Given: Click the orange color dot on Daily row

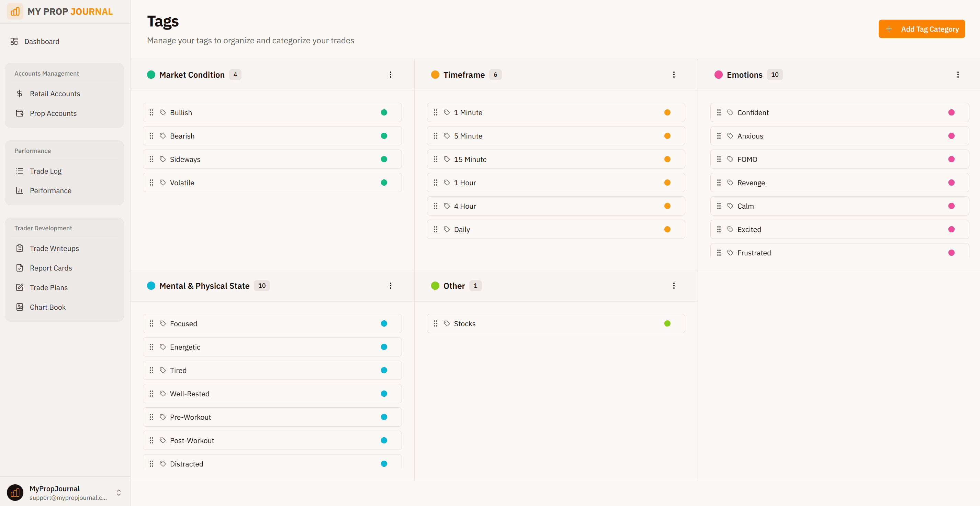Looking at the screenshot, I should pyautogui.click(x=667, y=229).
